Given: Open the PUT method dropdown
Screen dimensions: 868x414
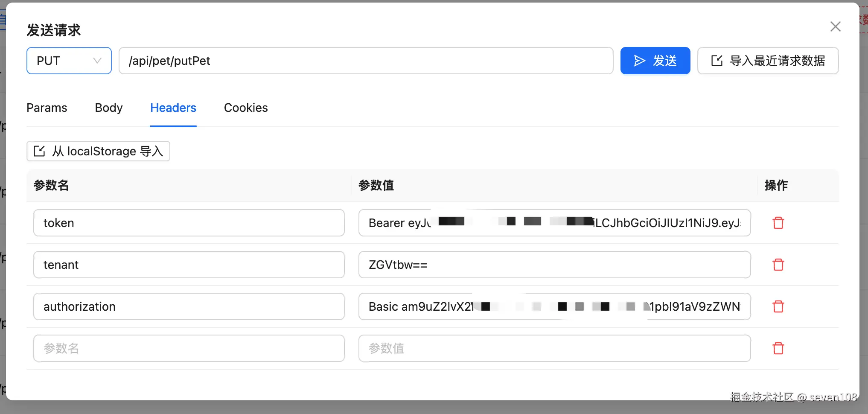Looking at the screenshot, I should pos(69,61).
